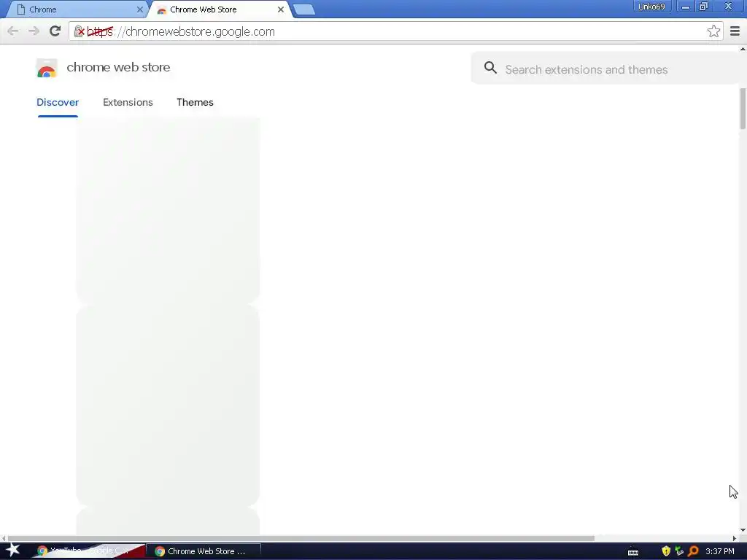Click the chrome web store logo icon
The width and height of the screenshot is (747, 560).
(47, 68)
